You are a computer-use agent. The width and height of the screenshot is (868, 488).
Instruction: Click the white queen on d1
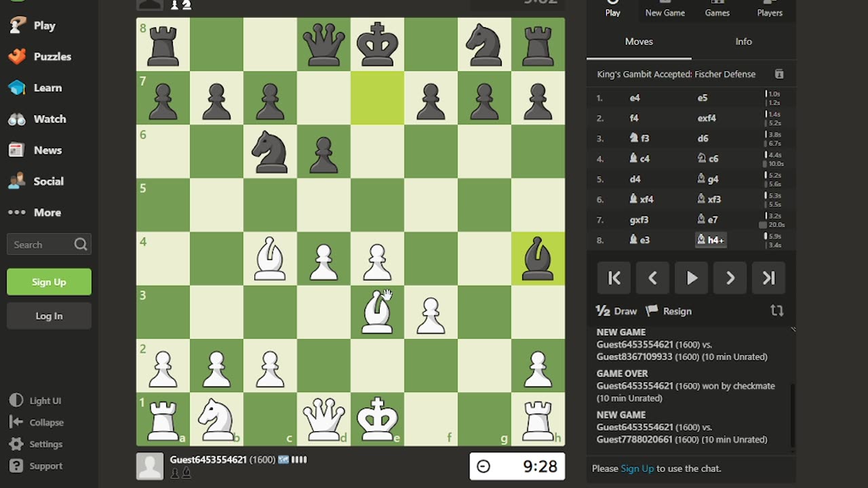point(323,419)
